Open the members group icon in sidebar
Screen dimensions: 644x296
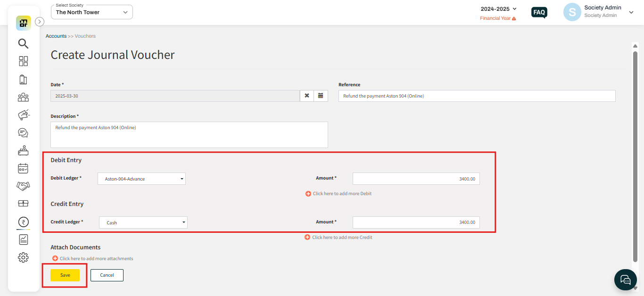(x=23, y=97)
